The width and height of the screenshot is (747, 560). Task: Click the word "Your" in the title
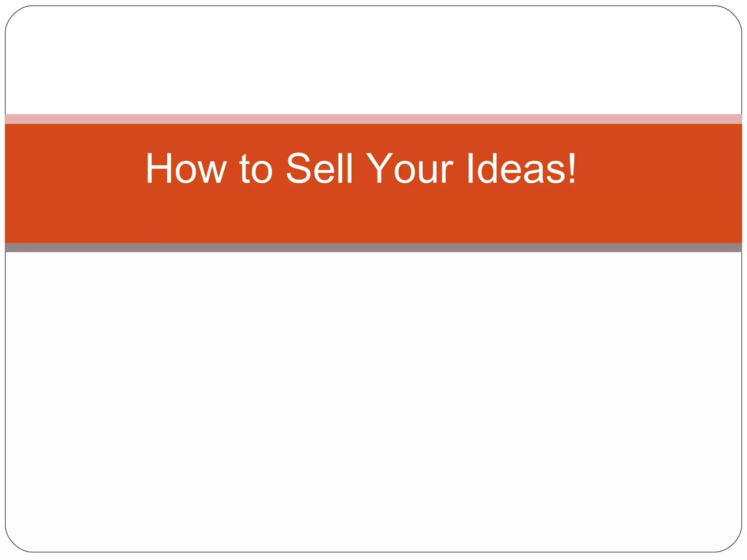coord(409,168)
